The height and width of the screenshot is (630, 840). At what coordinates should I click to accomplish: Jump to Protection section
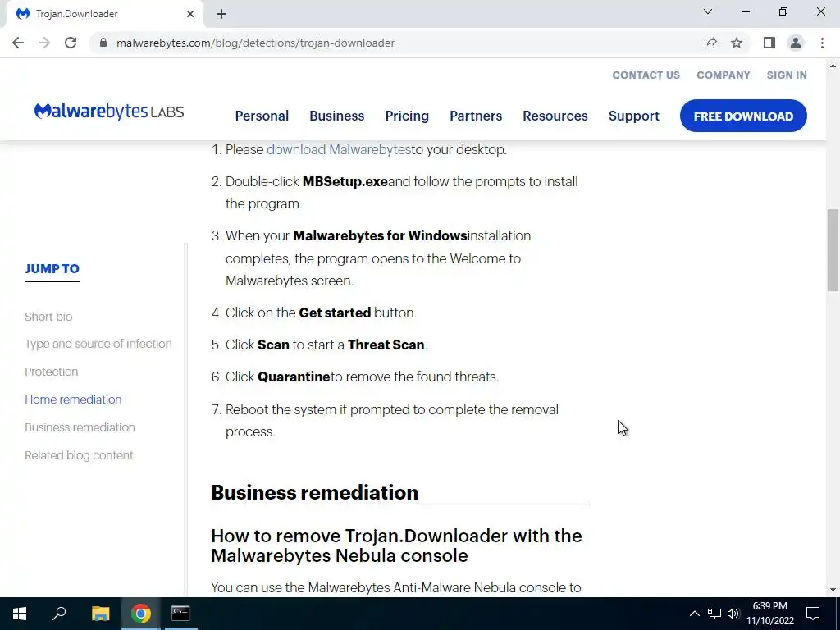click(x=52, y=372)
